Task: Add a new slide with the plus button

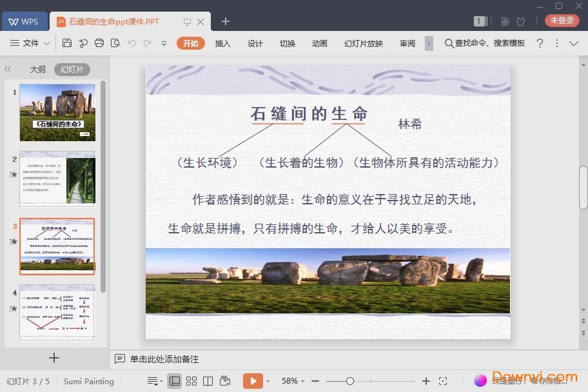Action: tap(54, 358)
